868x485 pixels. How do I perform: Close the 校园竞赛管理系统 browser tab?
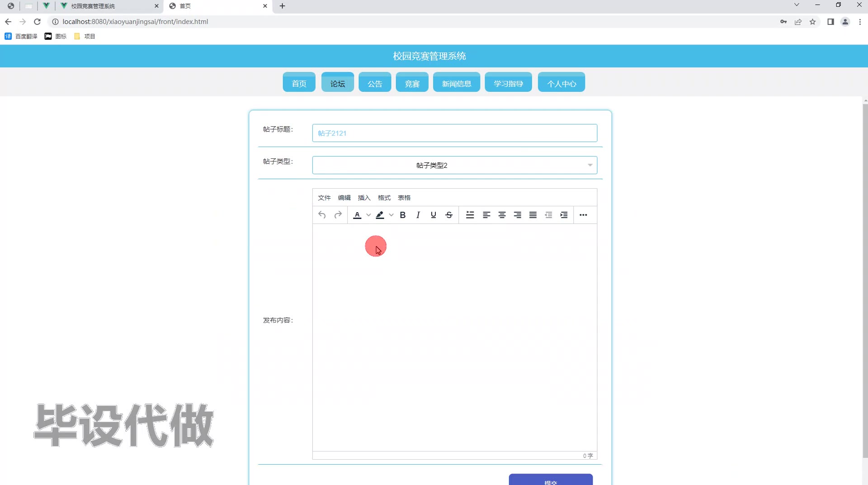click(156, 6)
